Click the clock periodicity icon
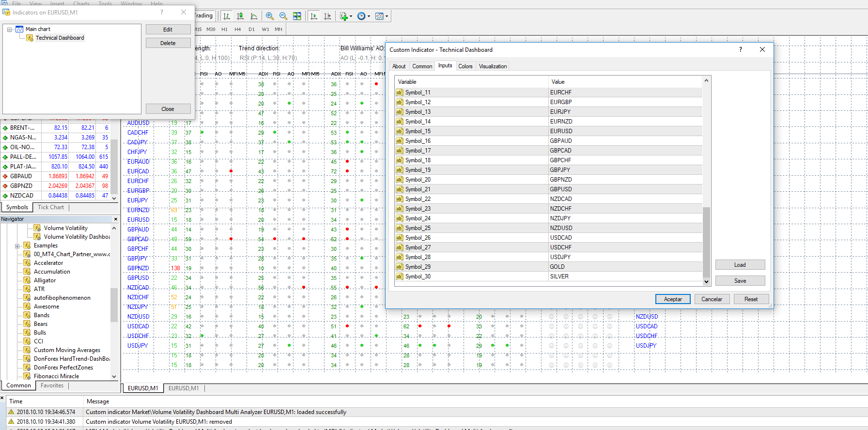The height and width of the screenshot is (430, 868). point(361,16)
